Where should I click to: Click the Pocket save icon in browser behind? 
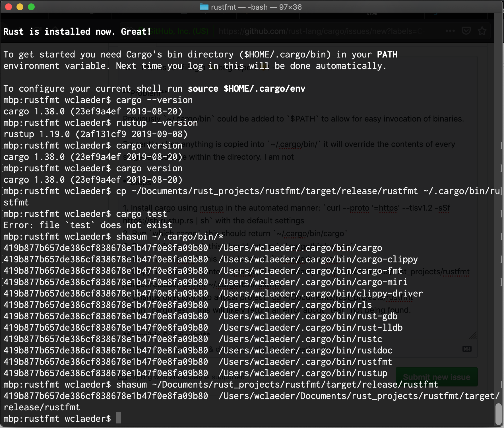click(466, 31)
